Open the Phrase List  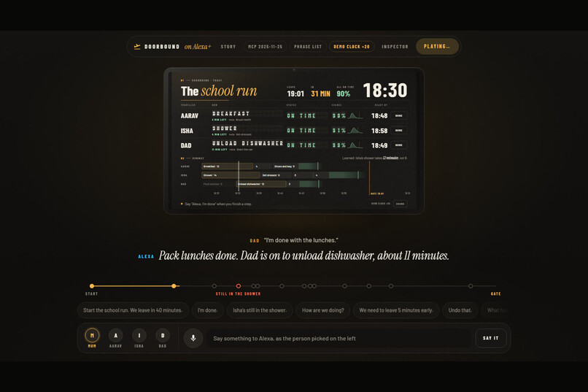308,47
